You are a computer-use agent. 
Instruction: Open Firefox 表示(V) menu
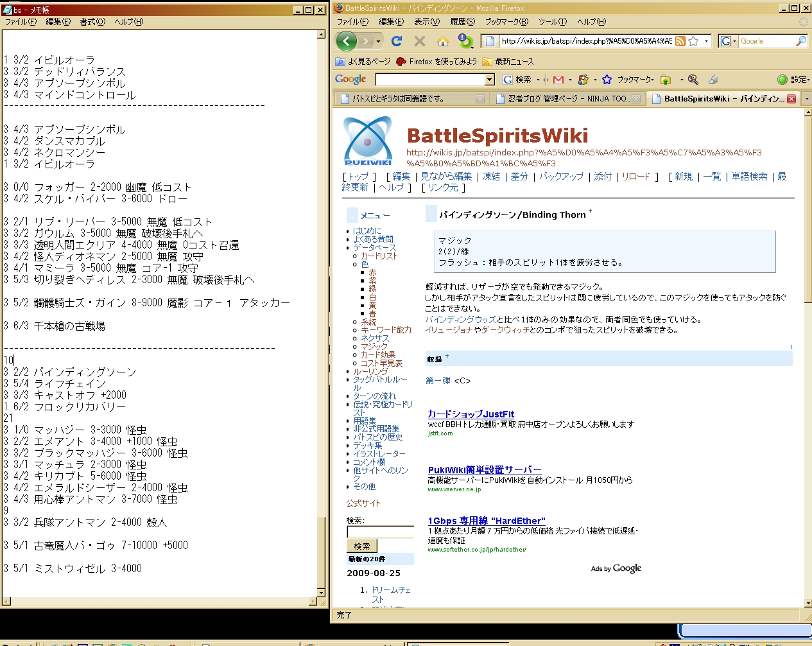click(427, 22)
